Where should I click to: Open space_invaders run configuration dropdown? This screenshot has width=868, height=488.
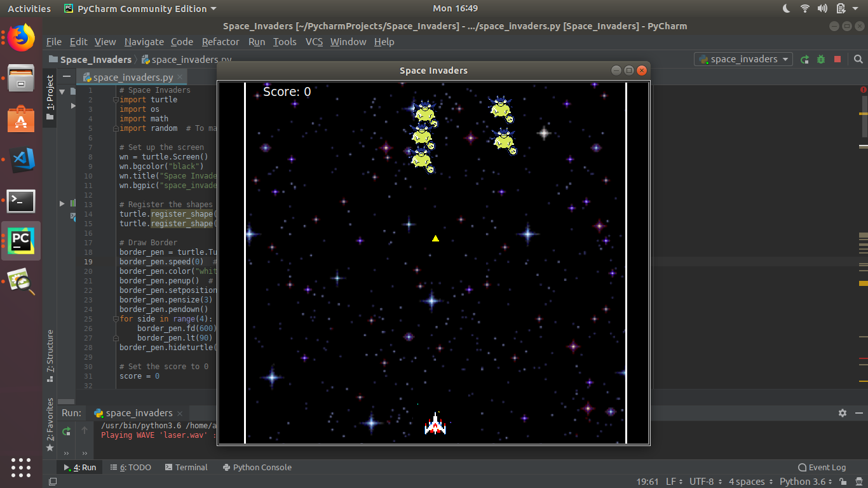click(743, 59)
